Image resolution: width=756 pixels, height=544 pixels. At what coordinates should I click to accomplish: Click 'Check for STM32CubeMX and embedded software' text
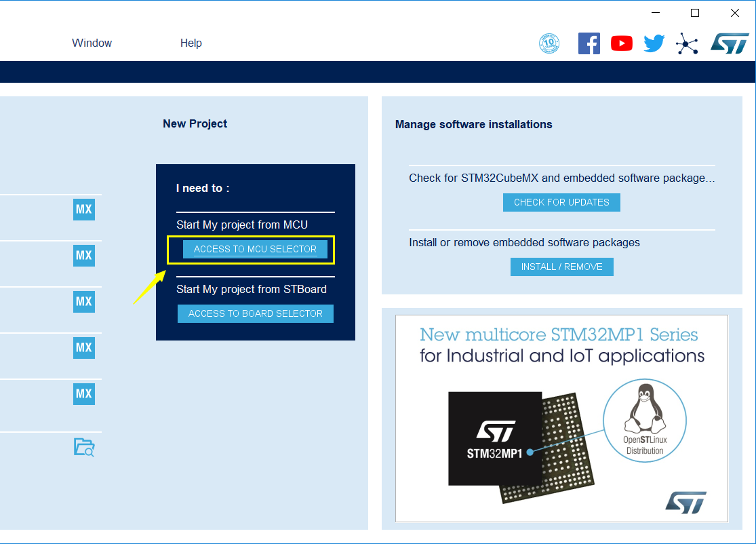coord(561,178)
